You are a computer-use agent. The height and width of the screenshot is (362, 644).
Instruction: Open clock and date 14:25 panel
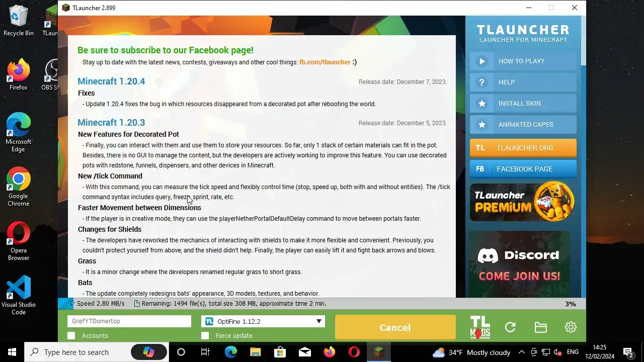tap(600, 352)
